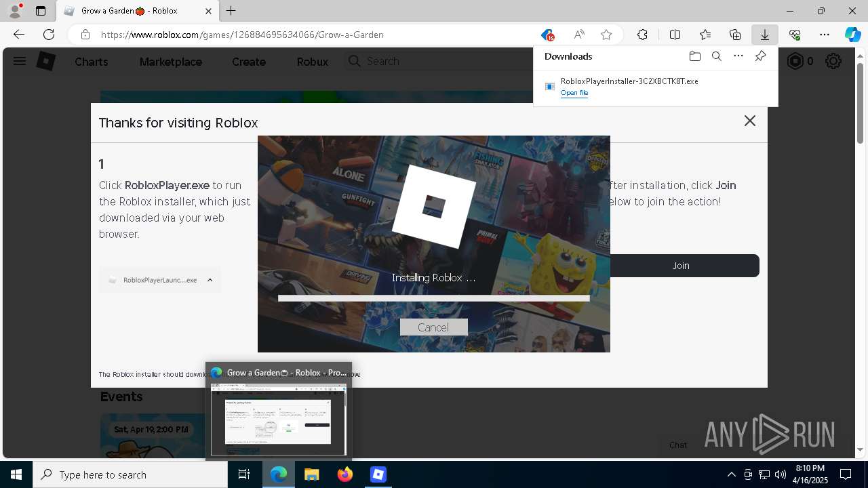The width and height of the screenshot is (868, 488).
Task: Toggle Edge split screen view
Action: 675,35
